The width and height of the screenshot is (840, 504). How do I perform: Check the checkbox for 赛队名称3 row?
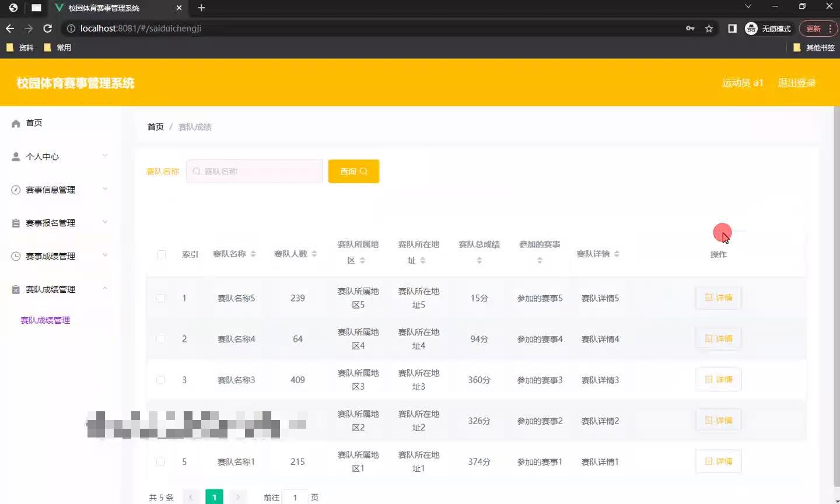click(161, 380)
